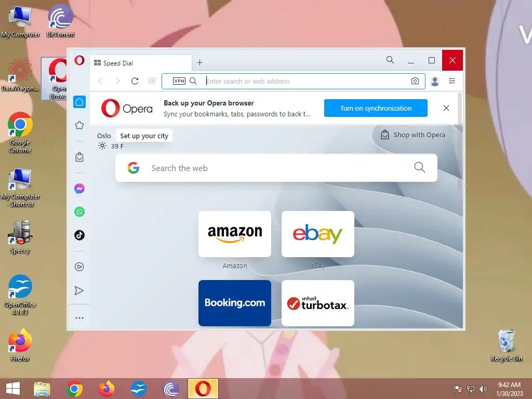Click Turn on synchronization button
This screenshot has height=399, width=532.
(x=376, y=108)
